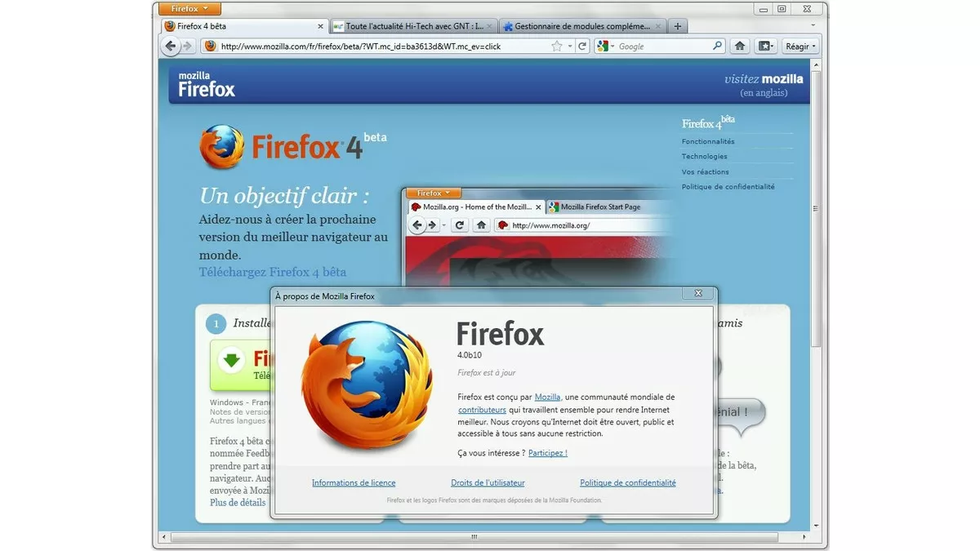Close the À propos de Mozilla Firefox dialog
The height and width of the screenshot is (551, 980).
pos(698,293)
